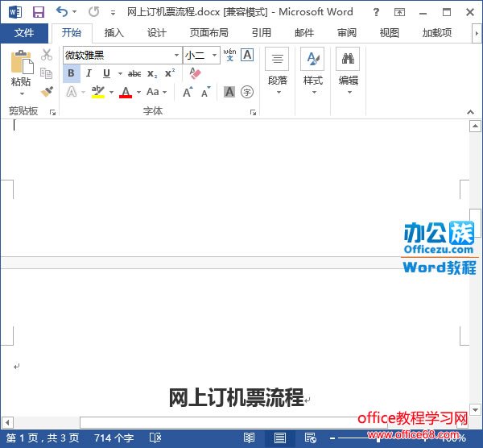Screen dimensions: 483x448
Task: Open highlight color dropdown arrow
Action: (x=112, y=92)
